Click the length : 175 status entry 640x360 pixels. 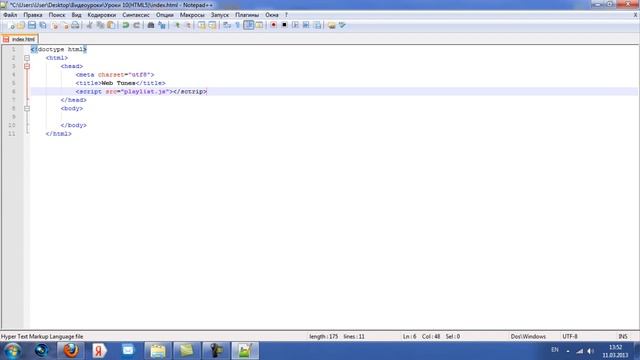(323, 337)
